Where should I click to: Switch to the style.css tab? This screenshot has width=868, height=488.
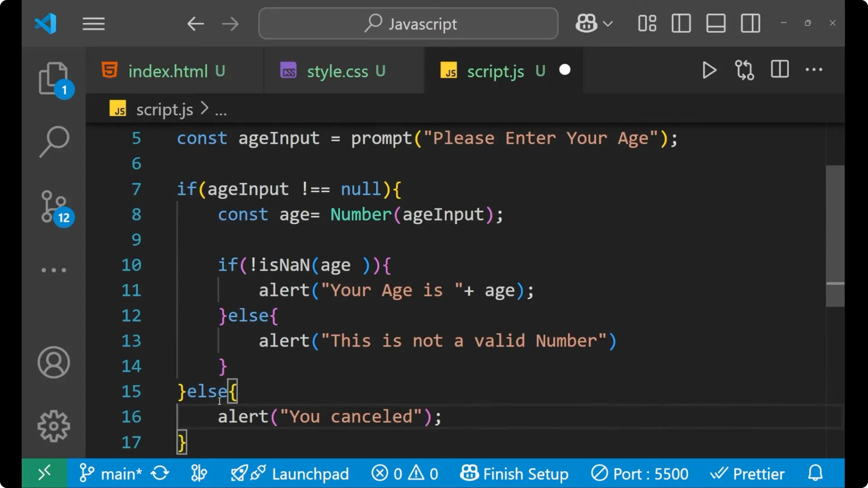pyautogui.click(x=338, y=71)
